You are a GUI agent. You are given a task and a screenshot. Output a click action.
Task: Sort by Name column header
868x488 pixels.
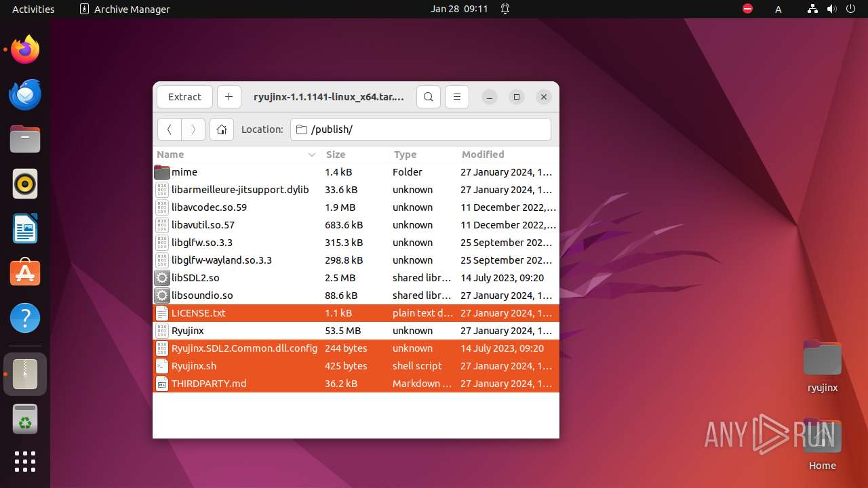[237, 155]
